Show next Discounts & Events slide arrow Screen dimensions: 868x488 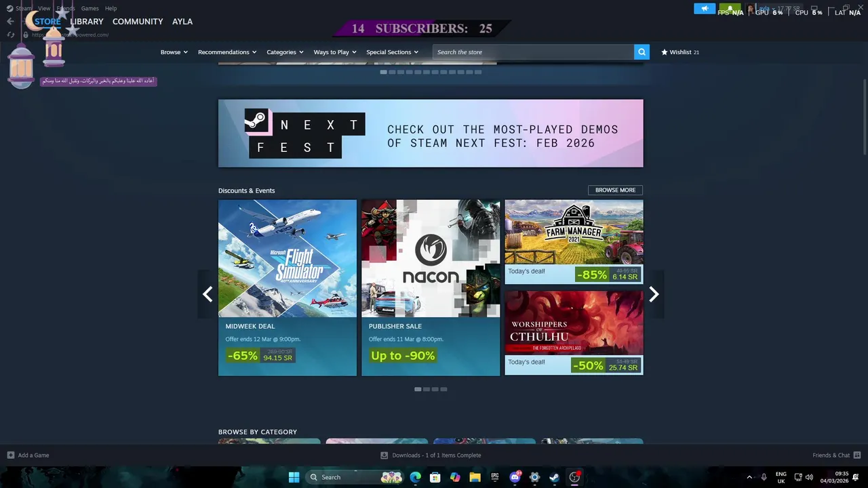[654, 294]
